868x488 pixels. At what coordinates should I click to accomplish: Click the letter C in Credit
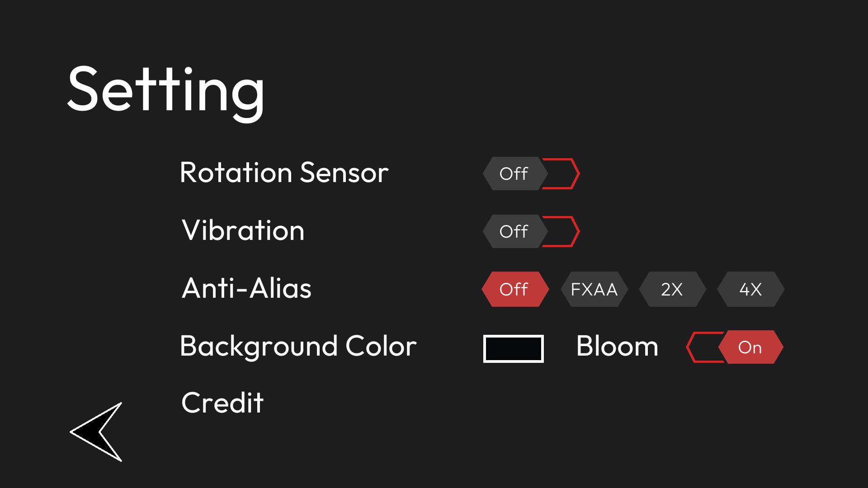coord(191,403)
